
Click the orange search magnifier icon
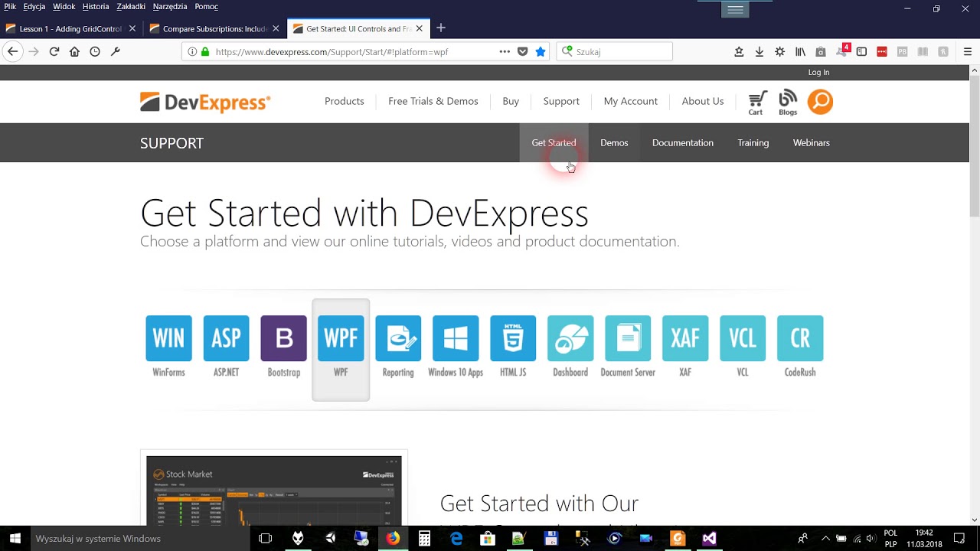coord(820,102)
